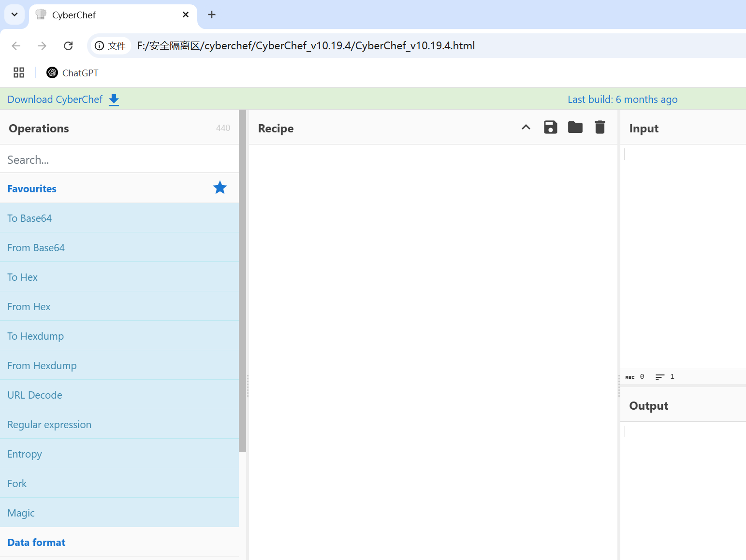Select the From Base64 operation

(x=119, y=247)
